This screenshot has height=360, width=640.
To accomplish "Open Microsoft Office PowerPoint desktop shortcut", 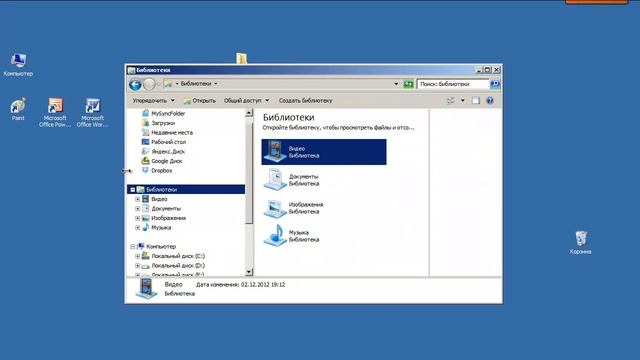I will (55, 112).
